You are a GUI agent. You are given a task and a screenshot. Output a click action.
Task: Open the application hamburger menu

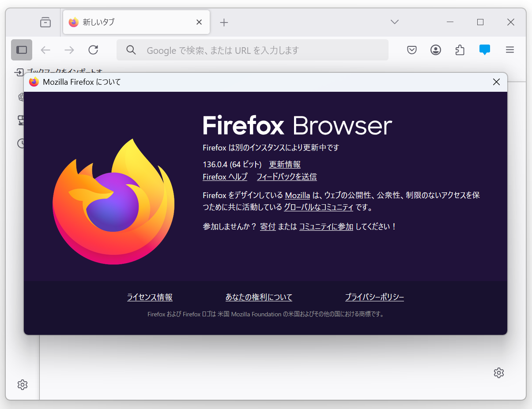click(x=510, y=50)
